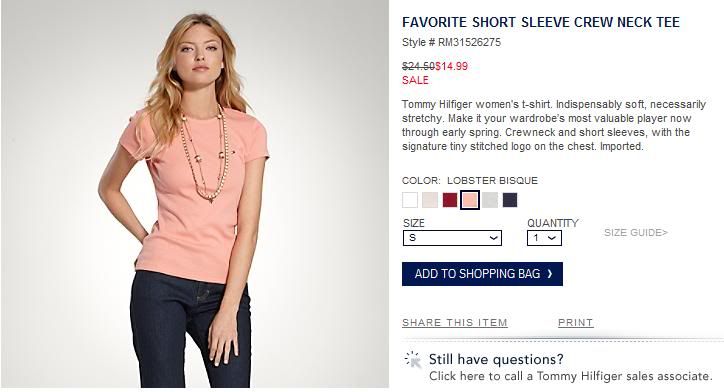Choose the light pink color swatch
The height and width of the screenshot is (392, 724).
pos(429,200)
